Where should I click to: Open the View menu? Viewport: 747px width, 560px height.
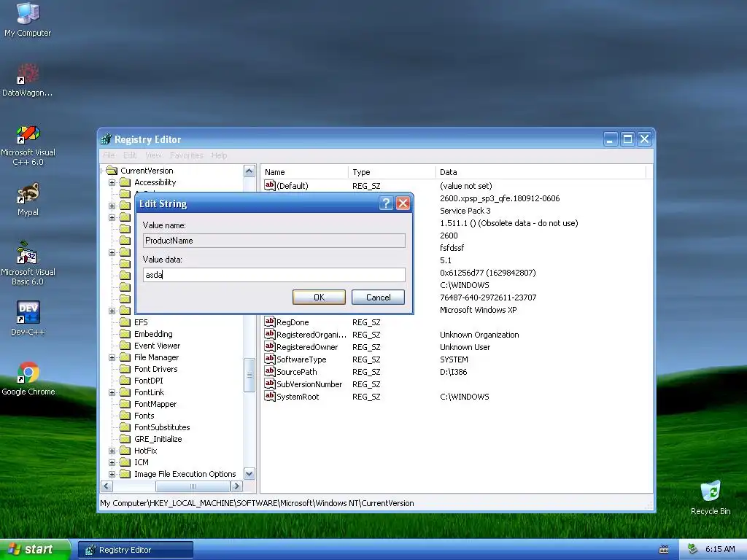click(x=153, y=155)
